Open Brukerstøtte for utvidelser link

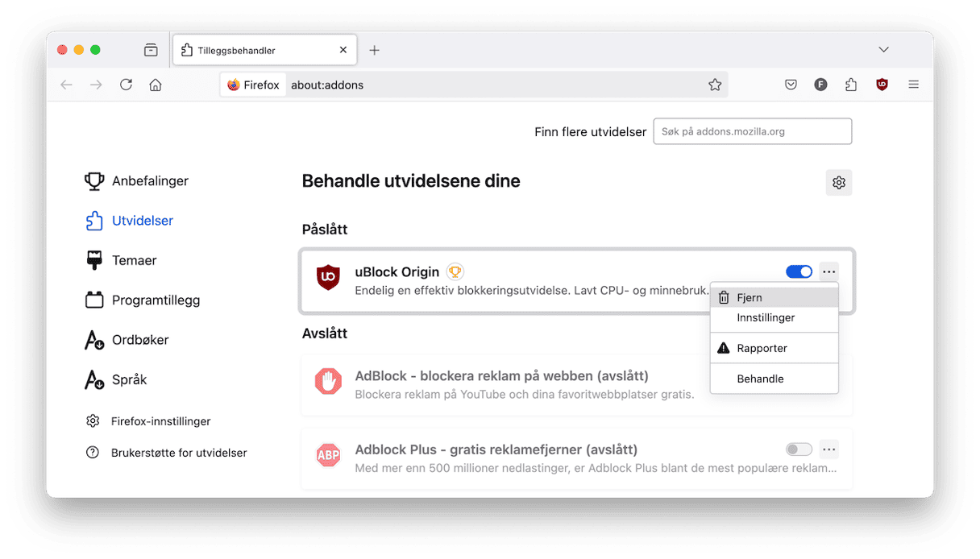tap(167, 453)
